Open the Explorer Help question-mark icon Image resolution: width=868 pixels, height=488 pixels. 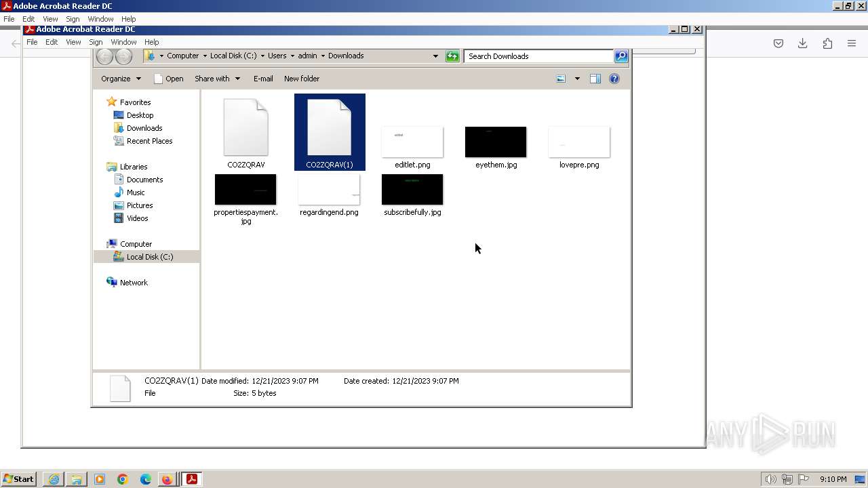coord(614,79)
